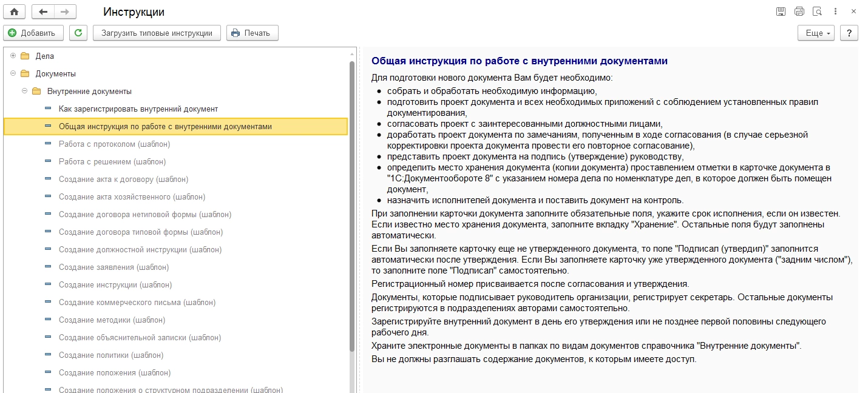Select the Дела folder icon
The height and width of the screenshot is (393, 868).
(x=25, y=56)
